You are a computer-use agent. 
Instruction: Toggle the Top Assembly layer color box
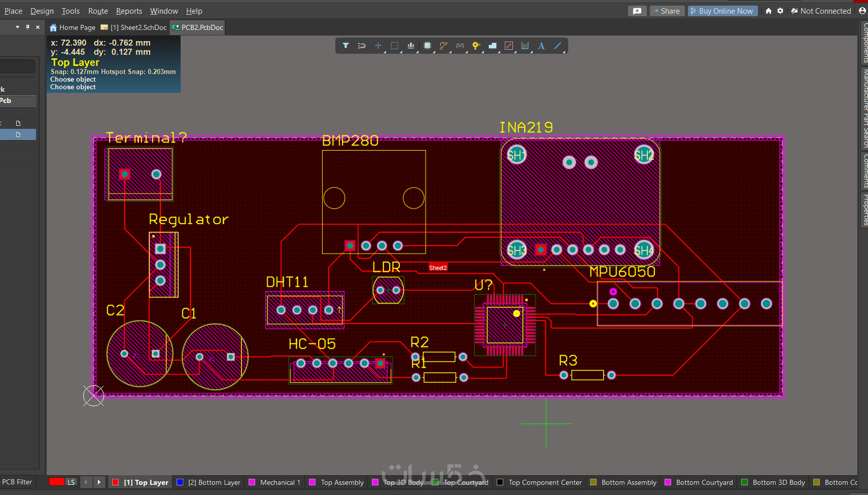coord(312,482)
